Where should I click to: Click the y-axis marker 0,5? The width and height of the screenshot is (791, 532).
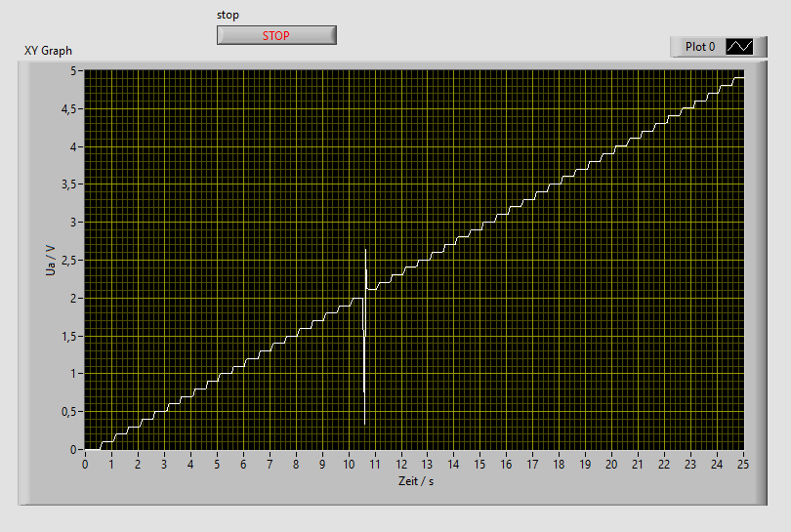point(69,412)
